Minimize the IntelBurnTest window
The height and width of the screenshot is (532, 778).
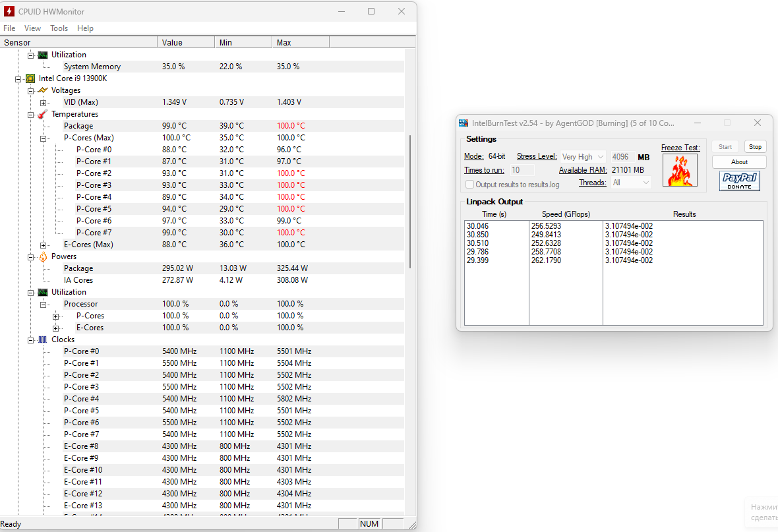698,123
